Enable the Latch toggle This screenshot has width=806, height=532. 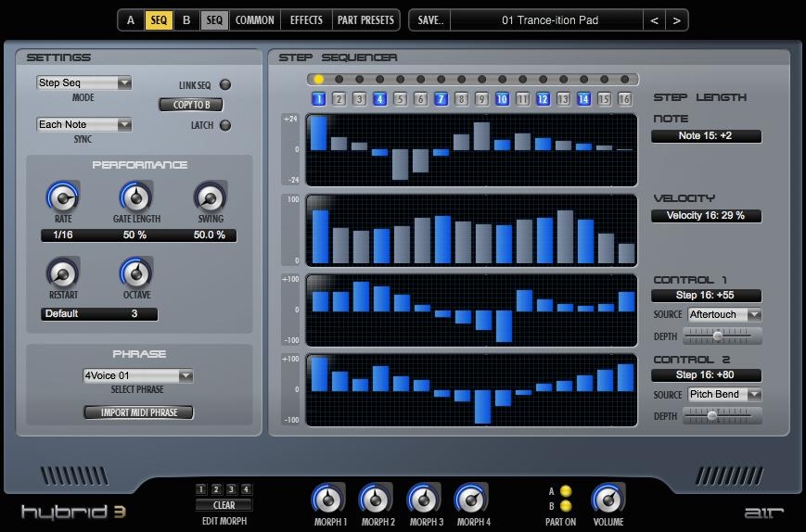click(224, 125)
